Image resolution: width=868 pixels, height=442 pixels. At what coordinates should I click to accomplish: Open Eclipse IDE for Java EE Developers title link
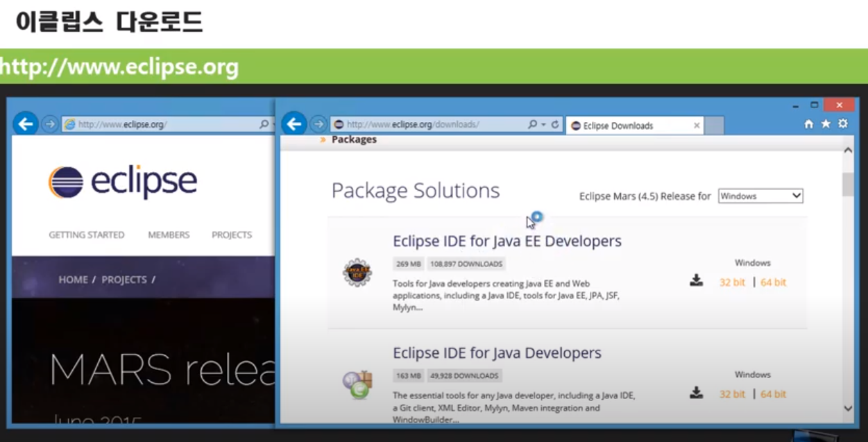coord(507,241)
